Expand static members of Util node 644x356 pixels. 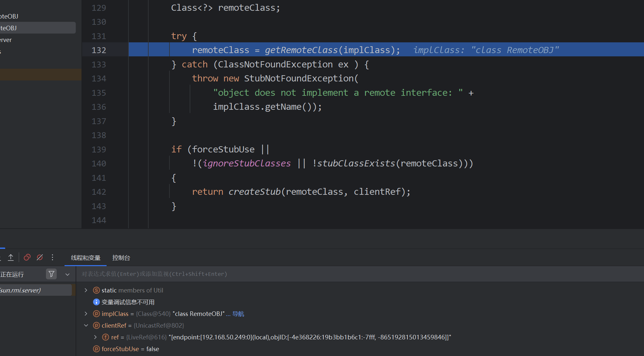[x=86, y=290]
